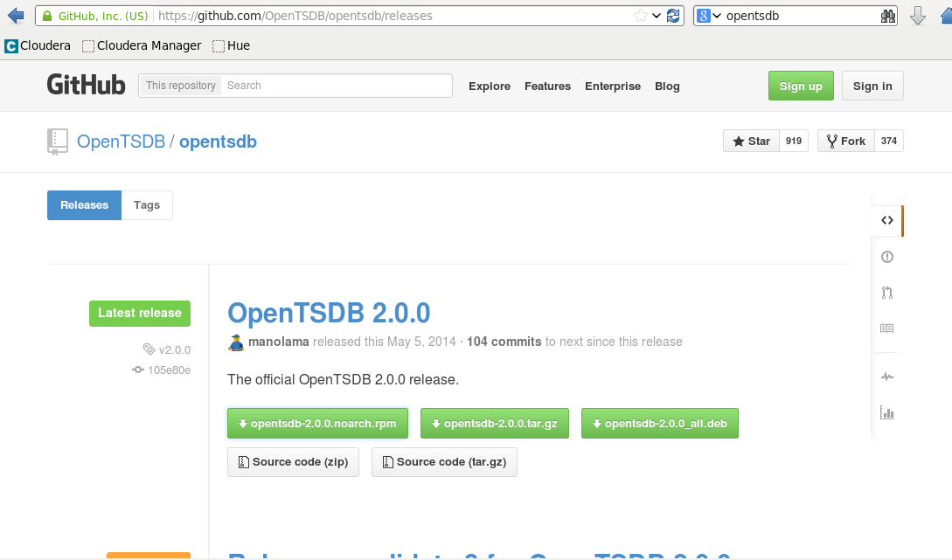Download opentsdb-2.0.0.tar.gz
952x560 pixels.
pyautogui.click(x=494, y=423)
